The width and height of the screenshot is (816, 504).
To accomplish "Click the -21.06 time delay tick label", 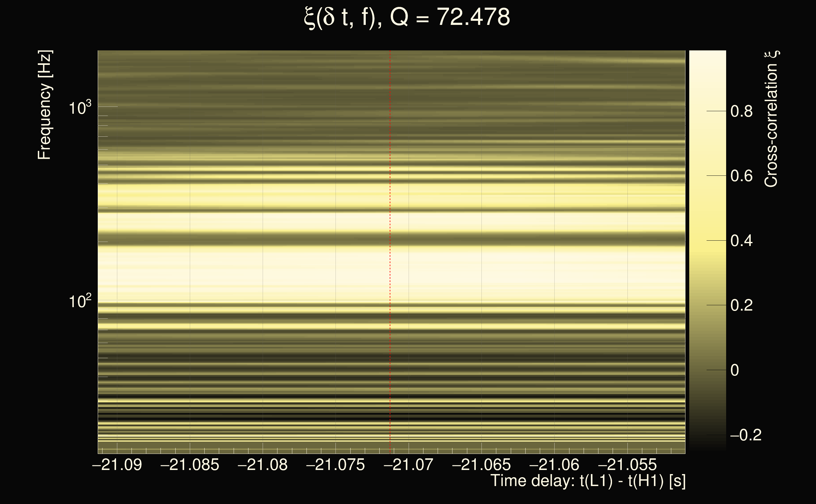I will [554, 465].
